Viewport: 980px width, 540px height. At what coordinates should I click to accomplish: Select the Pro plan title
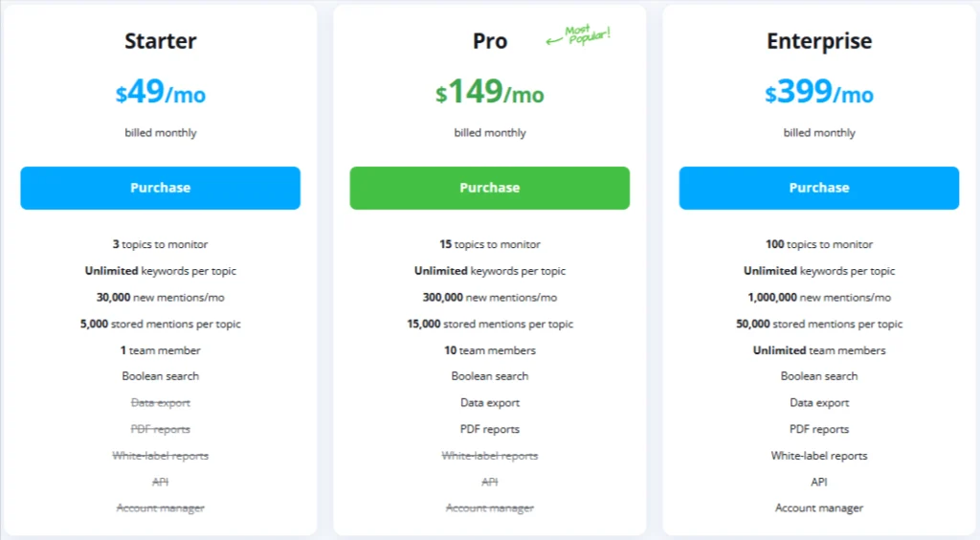pos(490,41)
